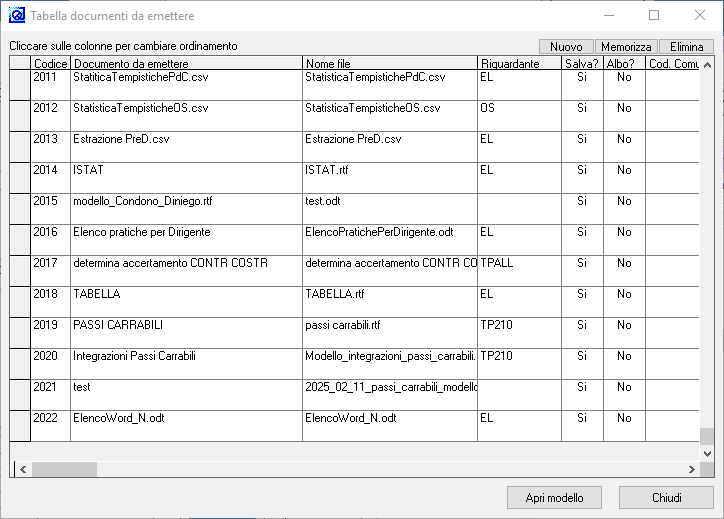Sort by Salva? column header
Viewport: 724px width, 519px height.
582,63
